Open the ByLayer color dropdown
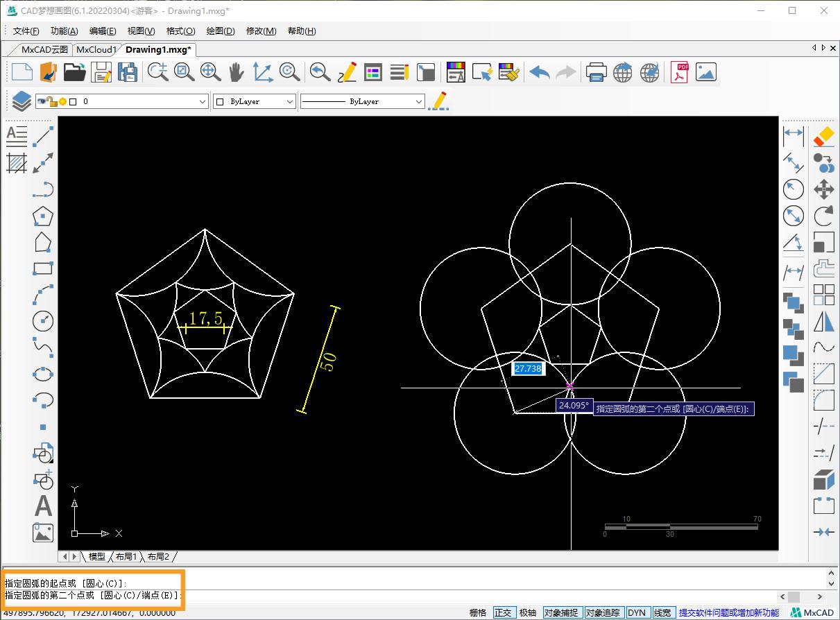This screenshot has height=620, width=840. pyautogui.click(x=290, y=101)
